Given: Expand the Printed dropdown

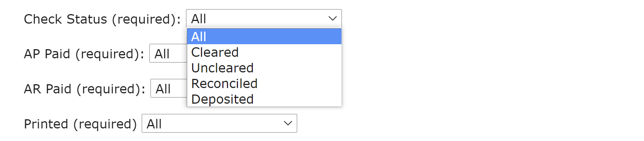Looking at the screenshot, I should [x=219, y=123].
